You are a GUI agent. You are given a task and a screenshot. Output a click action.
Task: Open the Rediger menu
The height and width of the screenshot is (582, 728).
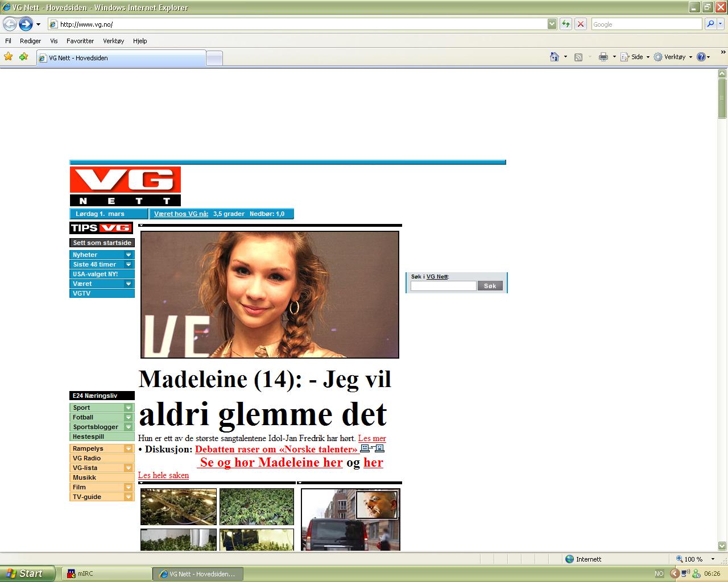pos(30,41)
